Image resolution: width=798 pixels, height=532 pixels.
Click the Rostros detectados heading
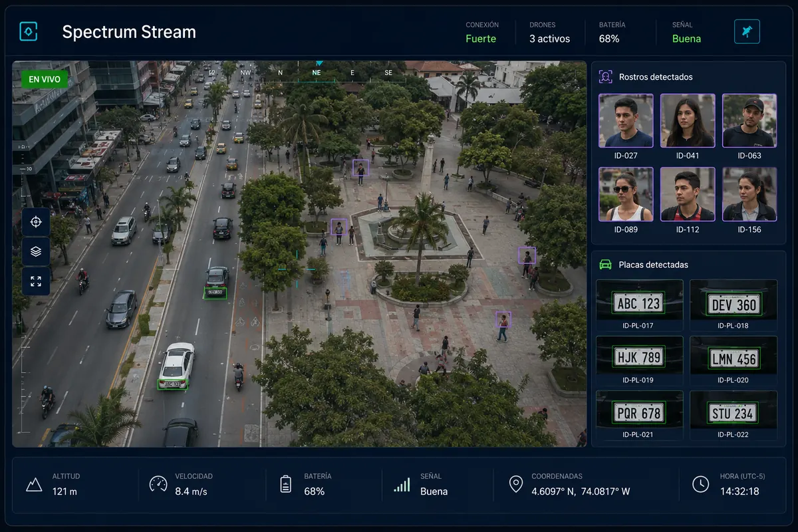click(656, 76)
